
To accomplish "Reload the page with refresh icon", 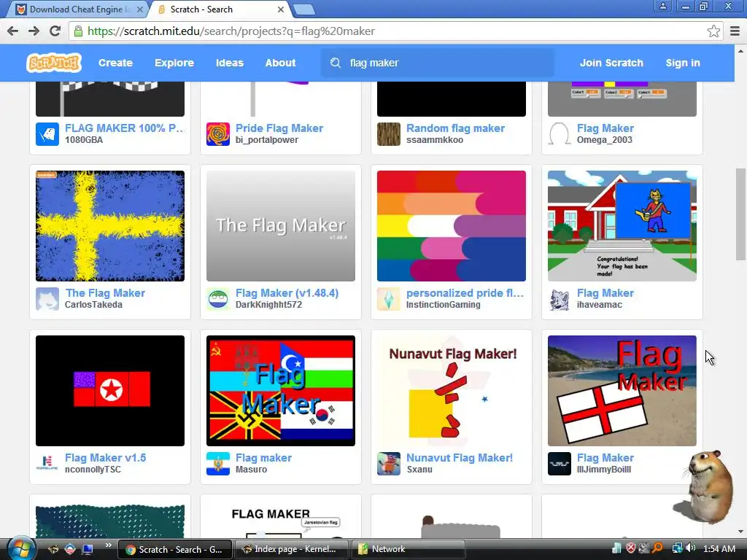I will click(x=55, y=31).
